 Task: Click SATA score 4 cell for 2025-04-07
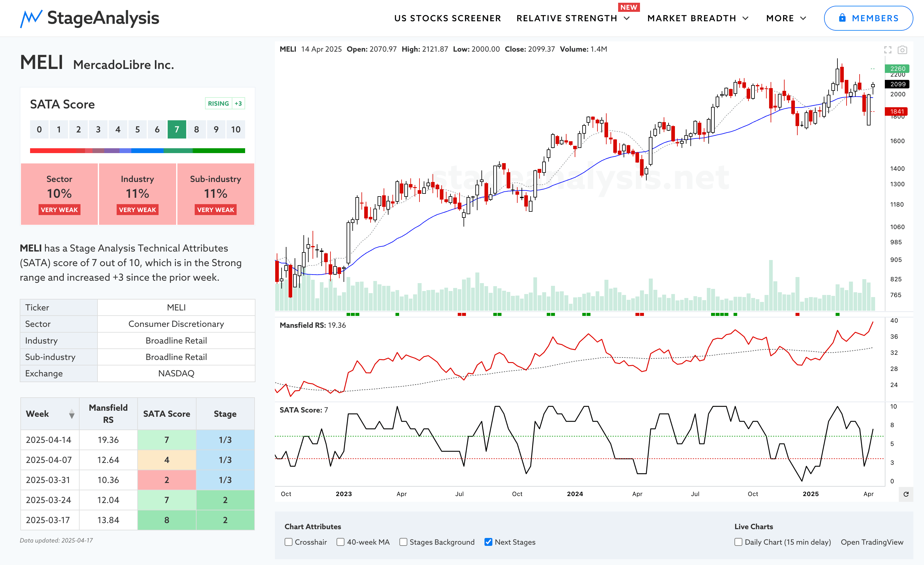pos(166,460)
